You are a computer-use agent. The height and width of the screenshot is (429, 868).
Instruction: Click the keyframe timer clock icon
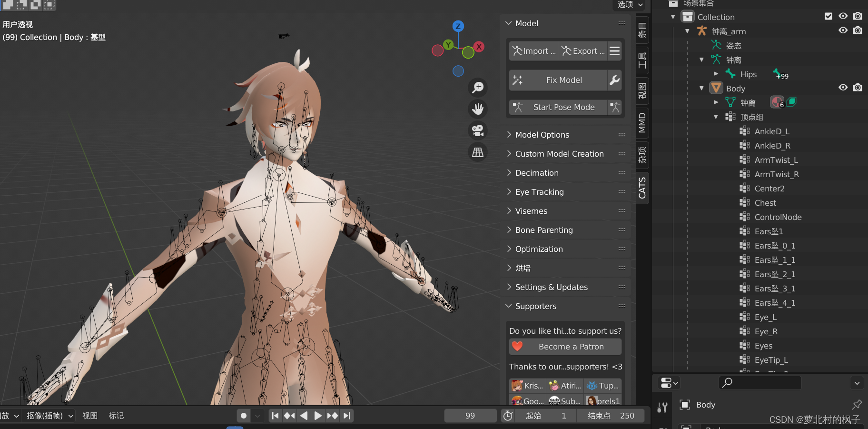(x=508, y=416)
